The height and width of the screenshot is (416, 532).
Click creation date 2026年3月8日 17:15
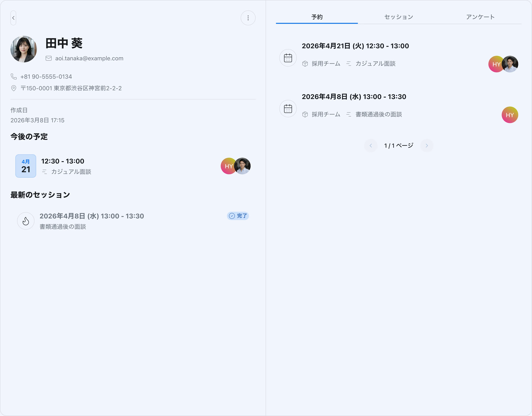[x=37, y=120]
